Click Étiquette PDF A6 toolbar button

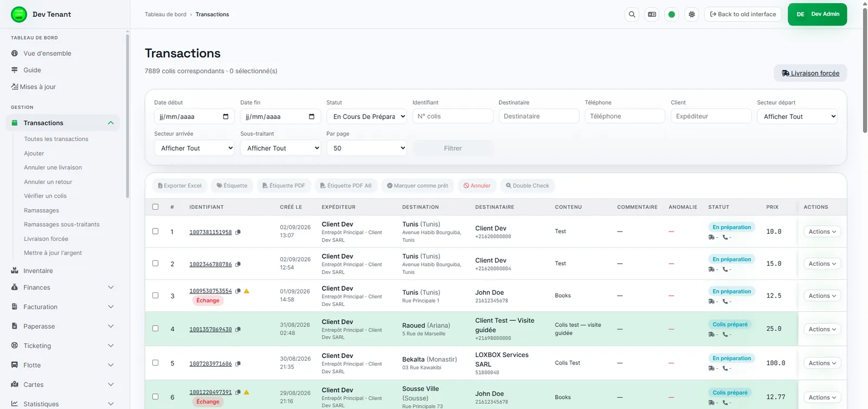coord(346,186)
